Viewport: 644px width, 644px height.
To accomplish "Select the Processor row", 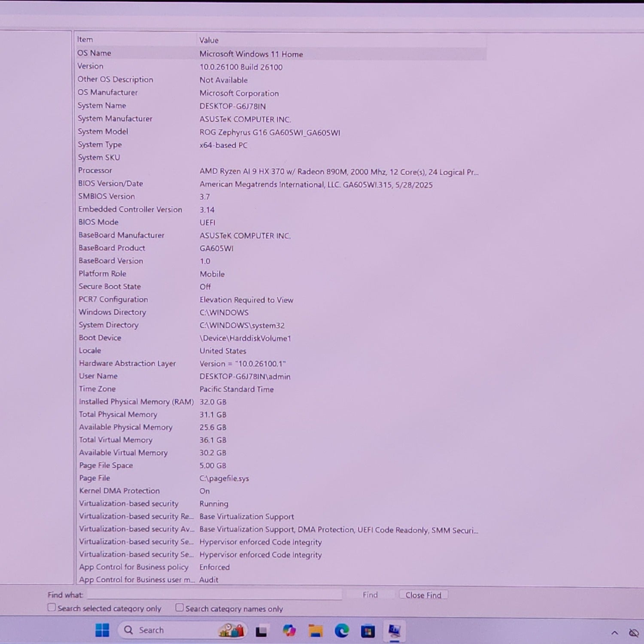I will pos(95,170).
